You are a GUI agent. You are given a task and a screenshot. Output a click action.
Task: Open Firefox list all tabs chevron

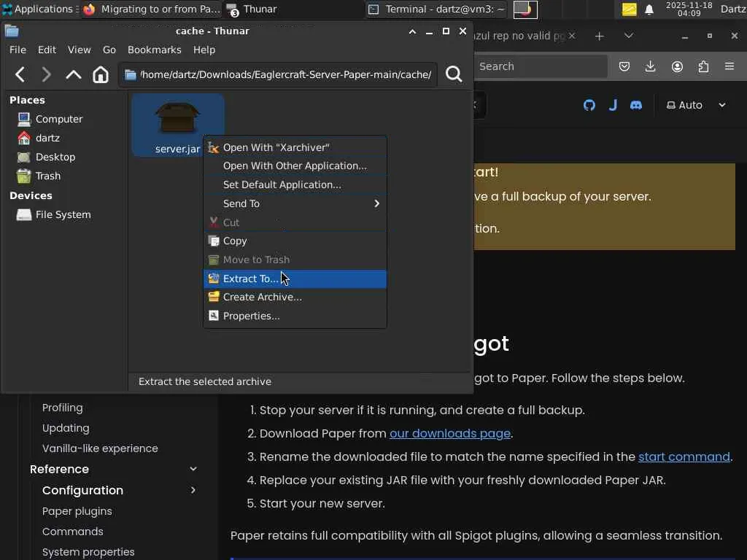[x=629, y=36]
